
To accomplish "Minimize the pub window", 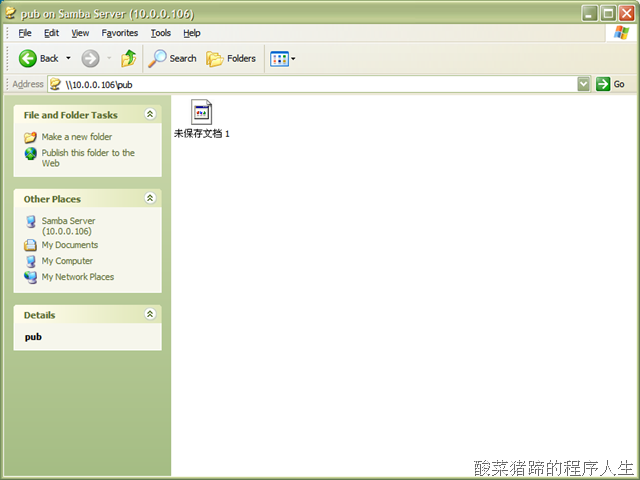I will pyautogui.click(x=589, y=13).
